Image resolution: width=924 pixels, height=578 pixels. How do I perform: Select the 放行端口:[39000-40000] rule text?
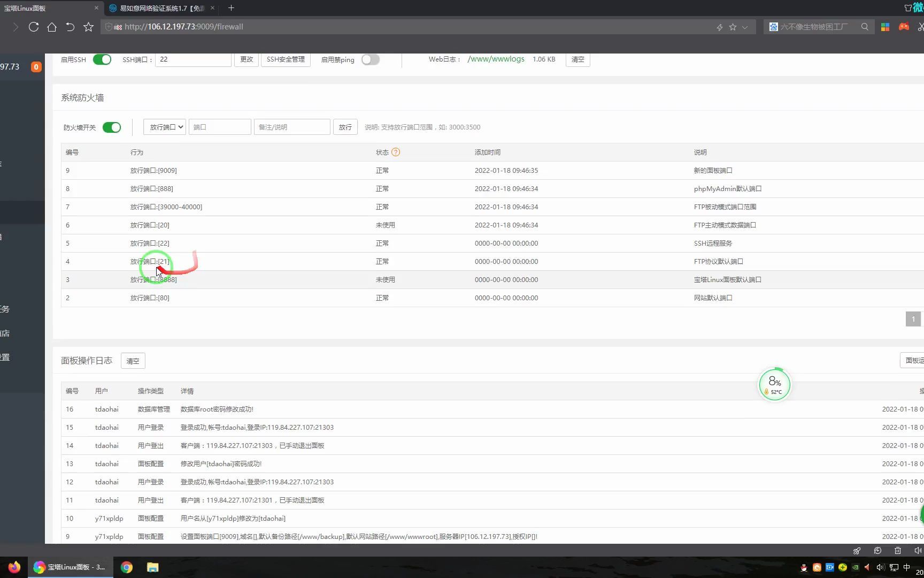pos(166,207)
